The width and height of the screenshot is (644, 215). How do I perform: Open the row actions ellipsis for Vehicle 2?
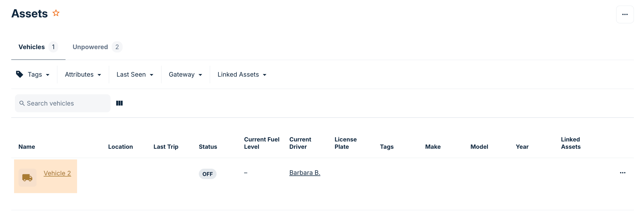point(623,173)
